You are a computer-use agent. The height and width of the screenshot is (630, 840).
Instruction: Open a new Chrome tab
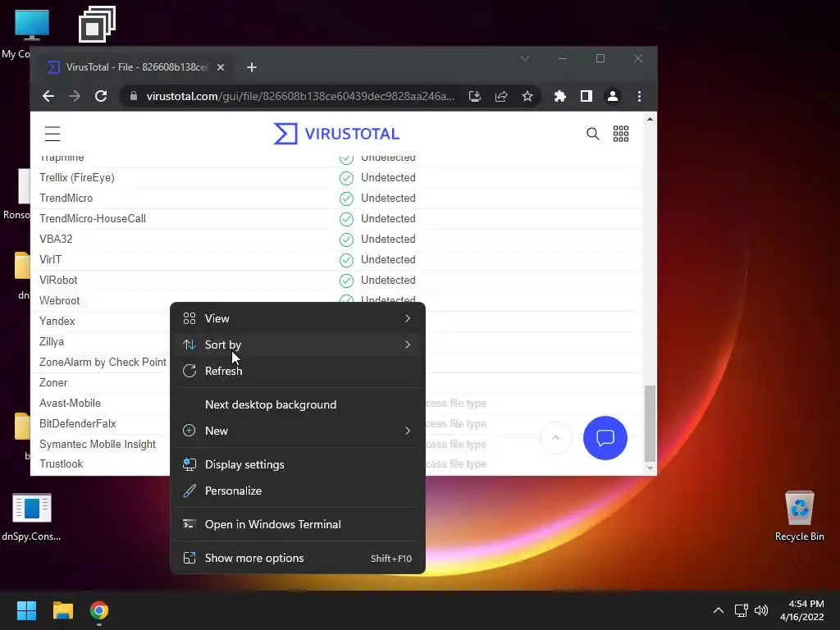tap(252, 67)
